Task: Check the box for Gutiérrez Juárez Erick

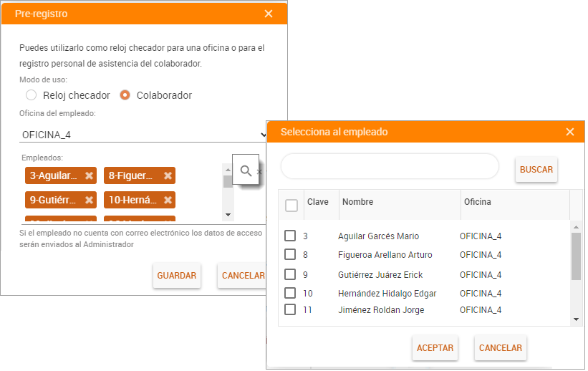Action: point(290,274)
